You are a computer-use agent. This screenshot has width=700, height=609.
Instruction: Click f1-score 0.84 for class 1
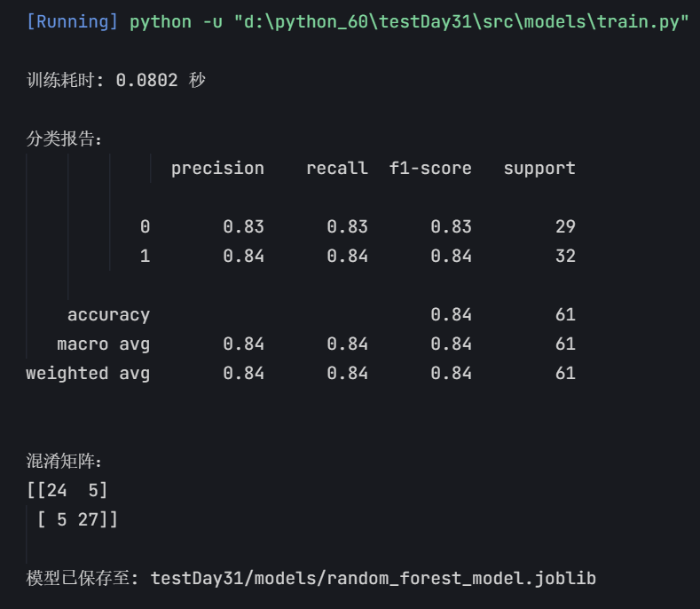[451, 256]
